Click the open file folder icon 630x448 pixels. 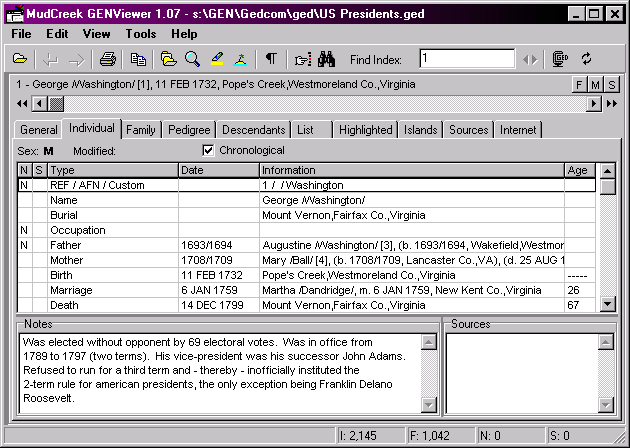point(20,59)
